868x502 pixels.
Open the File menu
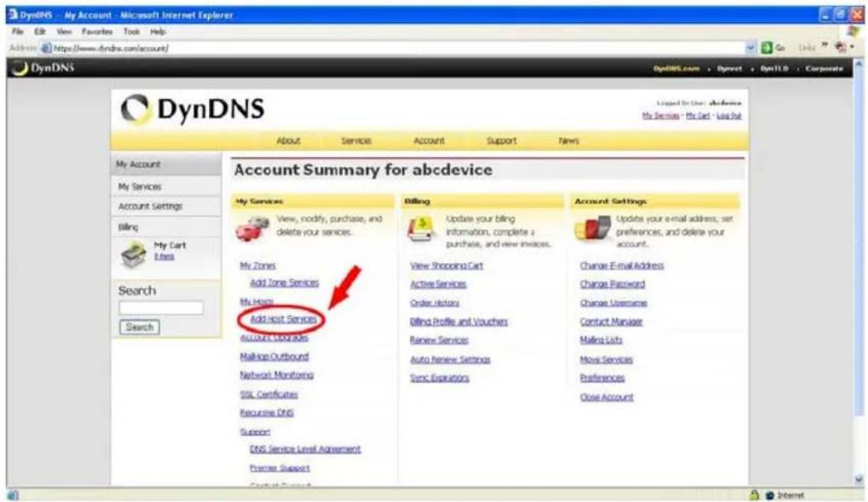tap(18, 31)
